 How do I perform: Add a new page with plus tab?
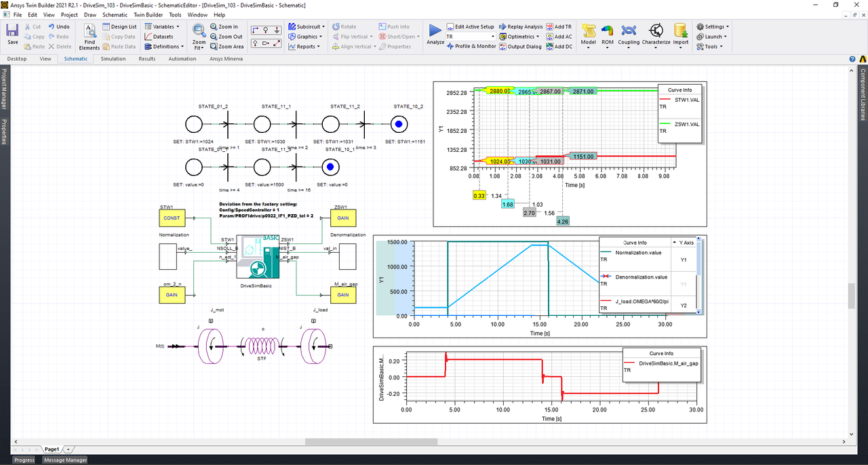tap(68, 449)
